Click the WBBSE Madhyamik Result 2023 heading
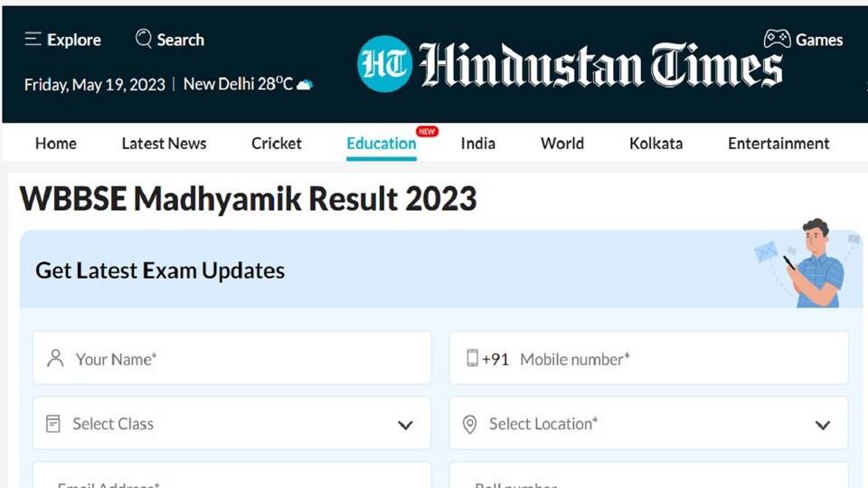 tap(248, 199)
